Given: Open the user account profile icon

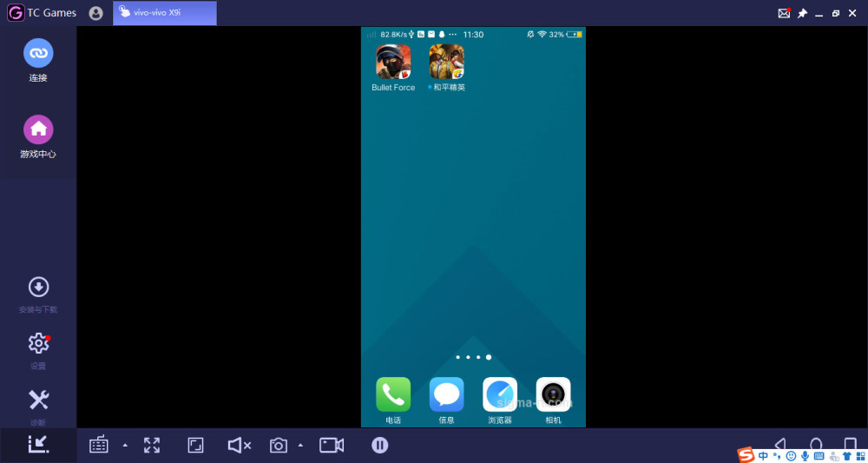Looking at the screenshot, I should click(95, 13).
